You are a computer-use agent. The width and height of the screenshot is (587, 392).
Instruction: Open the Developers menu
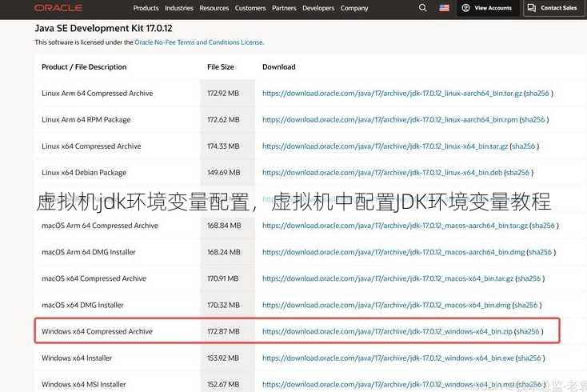[318, 8]
